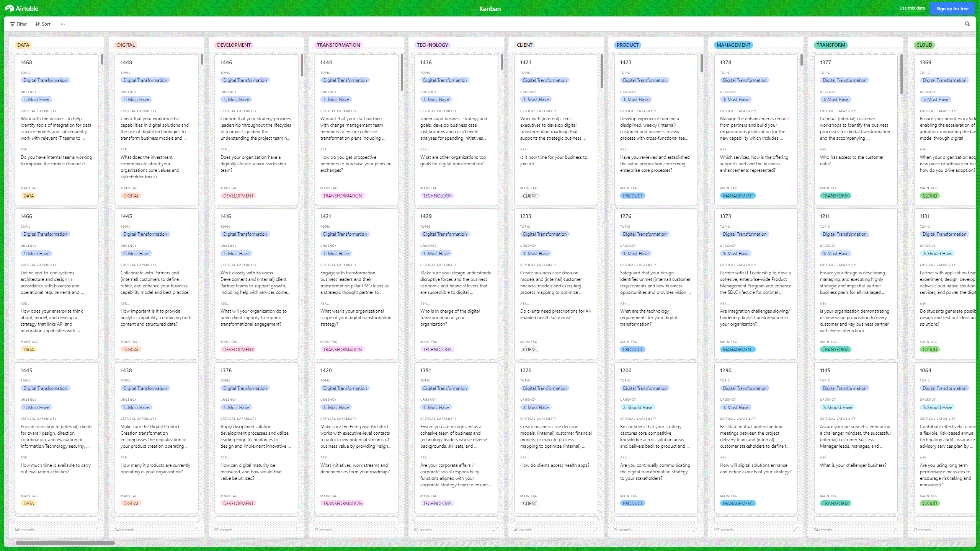This screenshot has width=980, height=551.
Task: Open card 1064 in CLOUD column
Action: point(945,438)
